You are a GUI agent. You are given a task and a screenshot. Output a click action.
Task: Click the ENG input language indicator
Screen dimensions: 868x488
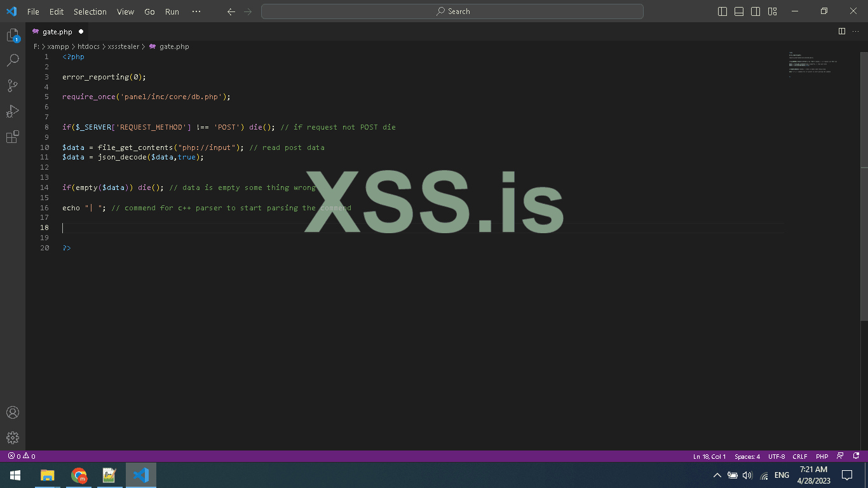[782, 475]
